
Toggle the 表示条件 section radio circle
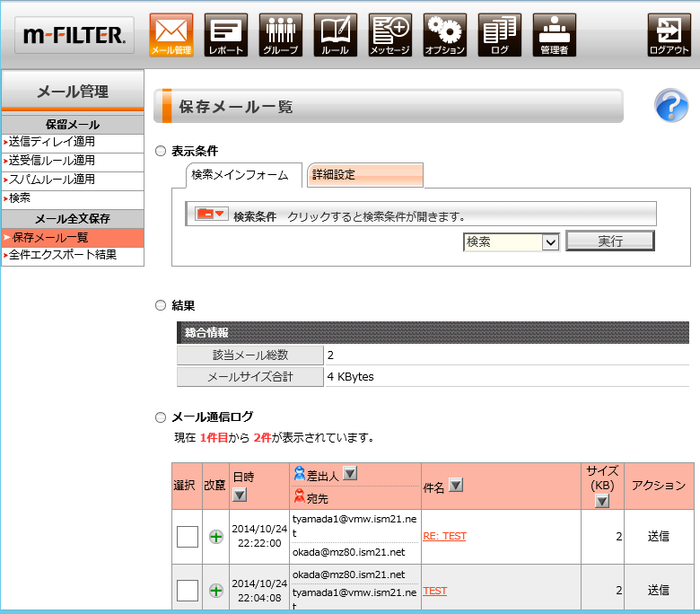[161, 151]
